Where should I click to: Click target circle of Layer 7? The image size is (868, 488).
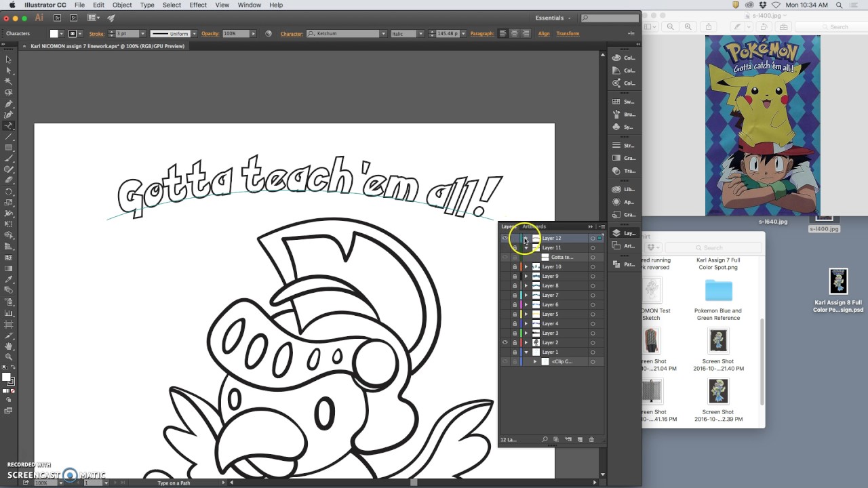pyautogui.click(x=593, y=296)
